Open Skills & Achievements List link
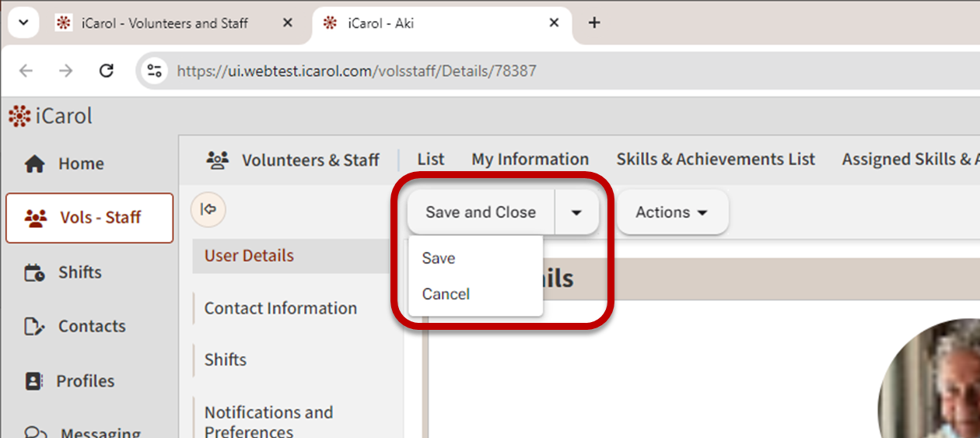980x438 pixels. (x=716, y=159)
